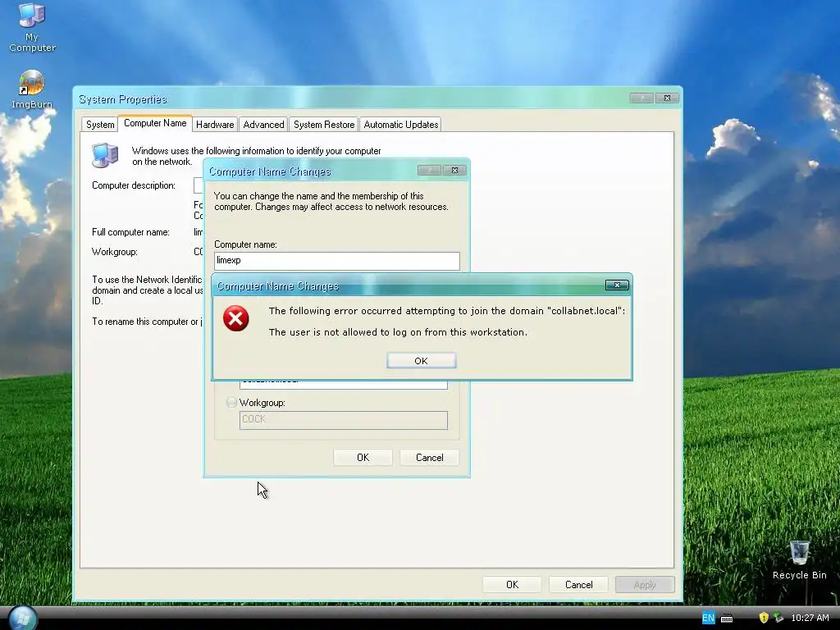Switch to the Advanced tab
This screenshot has width=840, height=630.
click(x=263, y=125)
